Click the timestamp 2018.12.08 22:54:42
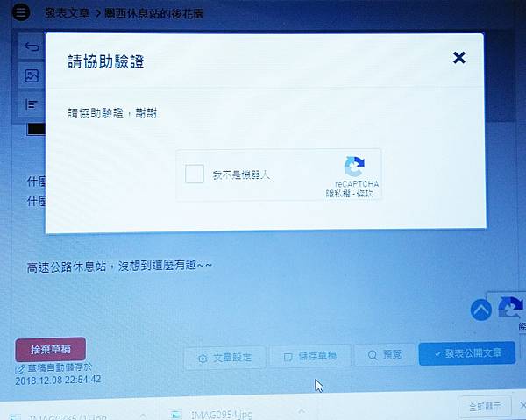The height and width of the screenshot is (420, 526). click(58, 380)
